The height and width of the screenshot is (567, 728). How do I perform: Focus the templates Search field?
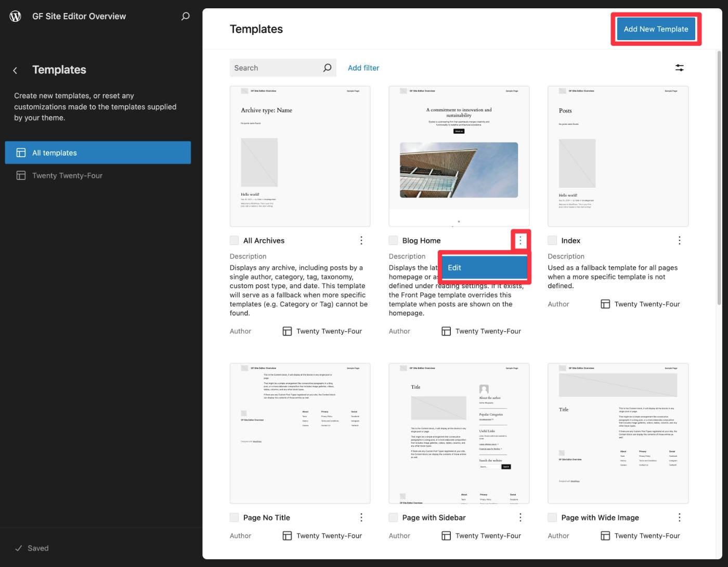click(283, 68)
